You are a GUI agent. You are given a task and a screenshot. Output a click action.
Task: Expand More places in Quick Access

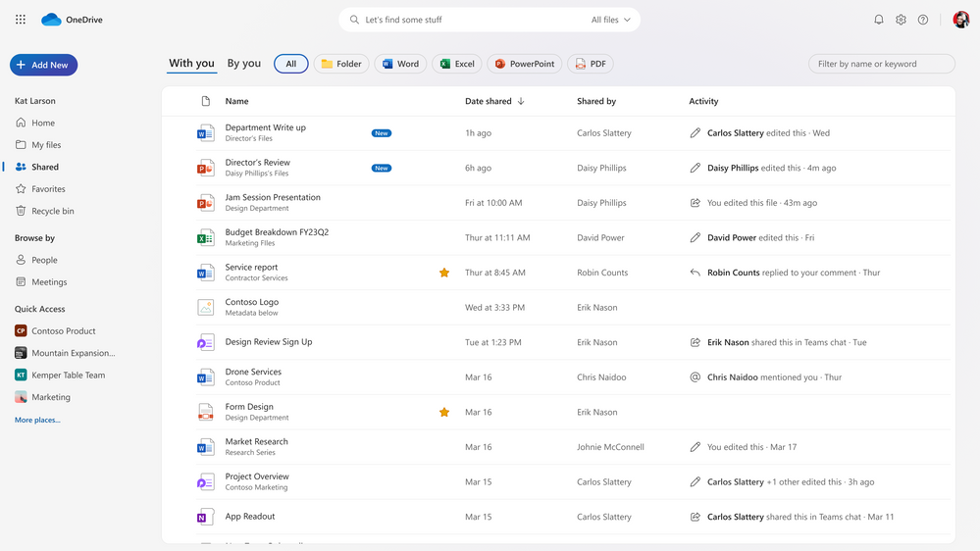coord(37,420)
